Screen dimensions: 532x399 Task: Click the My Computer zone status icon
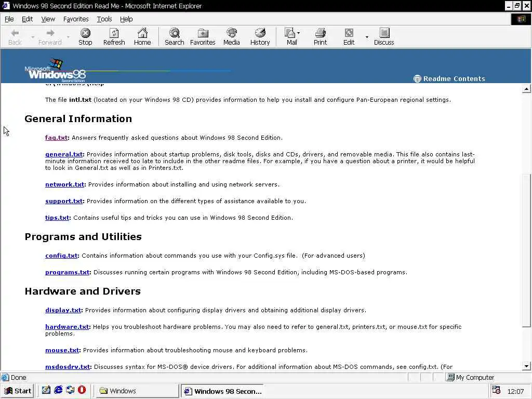tap(450, 377)
